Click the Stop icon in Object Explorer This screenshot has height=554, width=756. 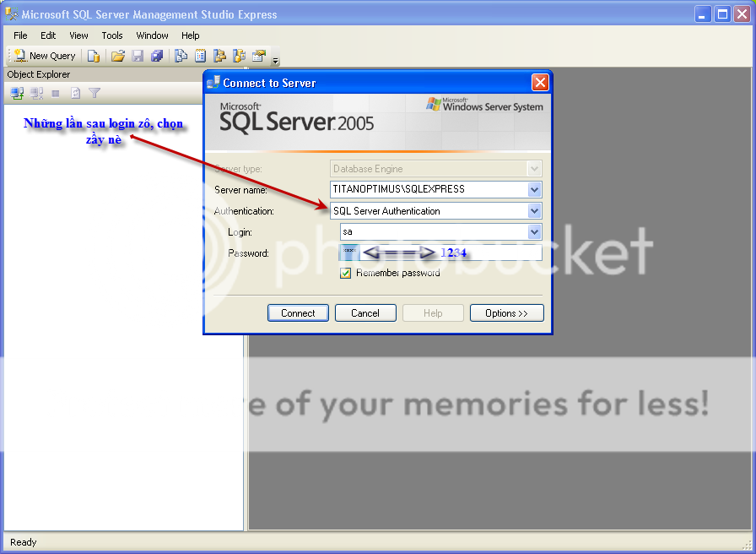tap(56, 94)
